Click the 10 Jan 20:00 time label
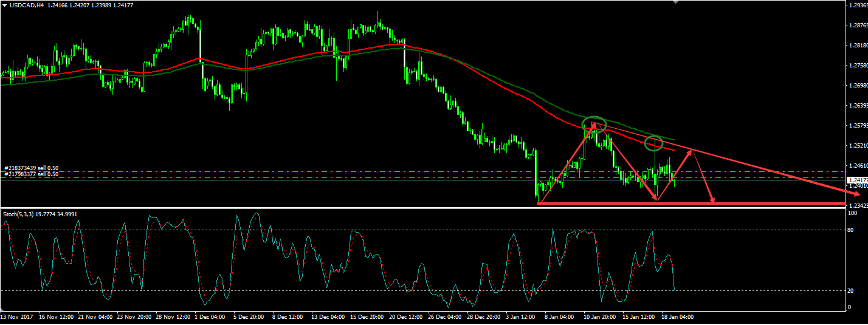The width and height of the screenshot is (868, 325). click(x=600, y=317)
